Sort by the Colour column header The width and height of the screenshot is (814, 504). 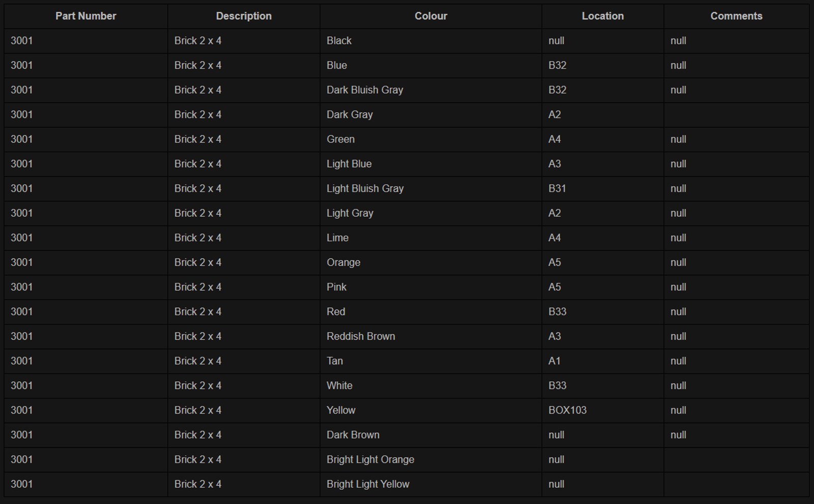[430, 16]
